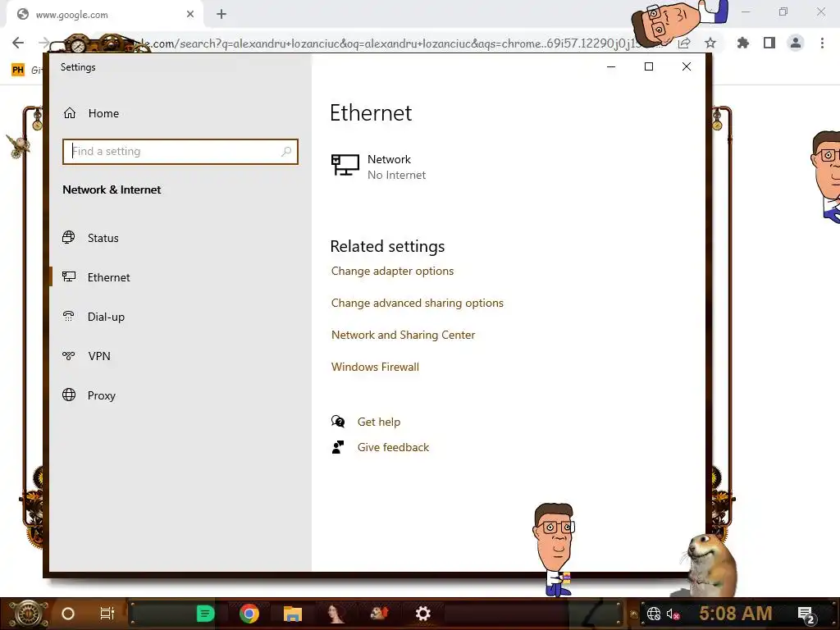
Task: Open the steampunk Start button
Action: 29,614
